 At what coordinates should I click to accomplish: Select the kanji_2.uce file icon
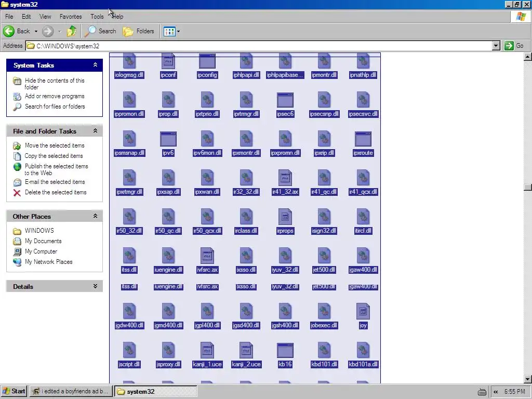click(246, 351)
